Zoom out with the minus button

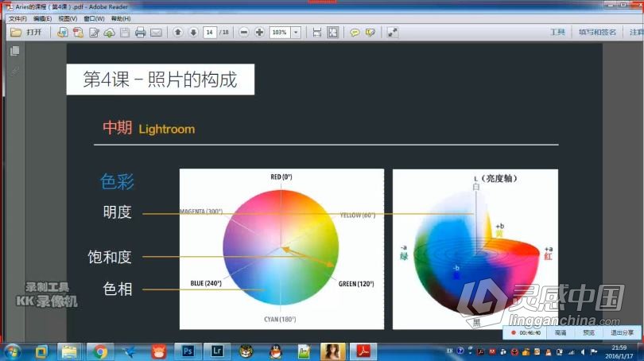pos(244,32)
